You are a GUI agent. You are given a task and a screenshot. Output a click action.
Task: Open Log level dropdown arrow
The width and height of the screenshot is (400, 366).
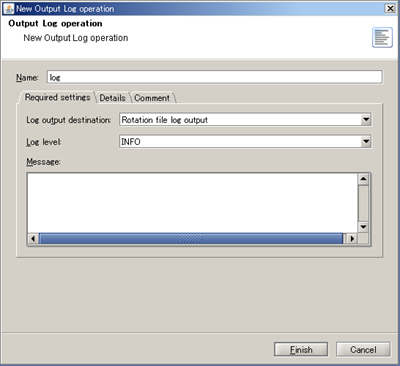click(x=366, y=142)
